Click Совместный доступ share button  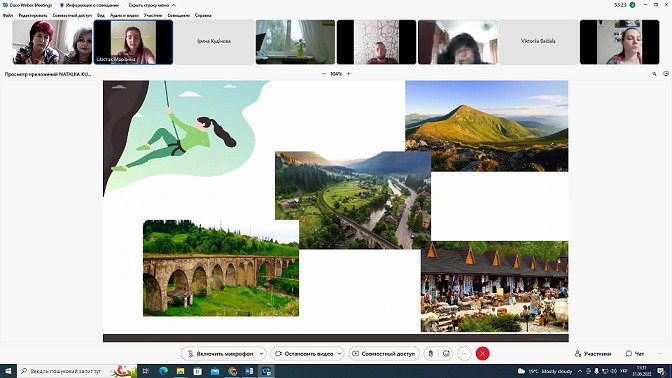(x=384, y=354)
